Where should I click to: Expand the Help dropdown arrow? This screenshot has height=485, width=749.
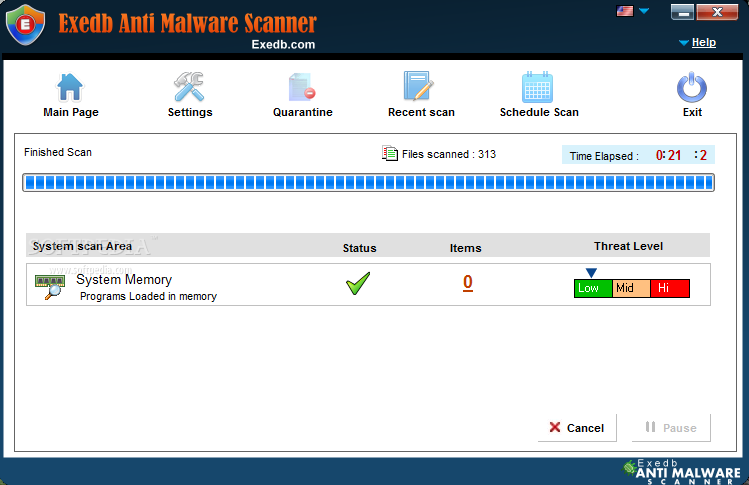pyautogui.click(x=684, y=43)
